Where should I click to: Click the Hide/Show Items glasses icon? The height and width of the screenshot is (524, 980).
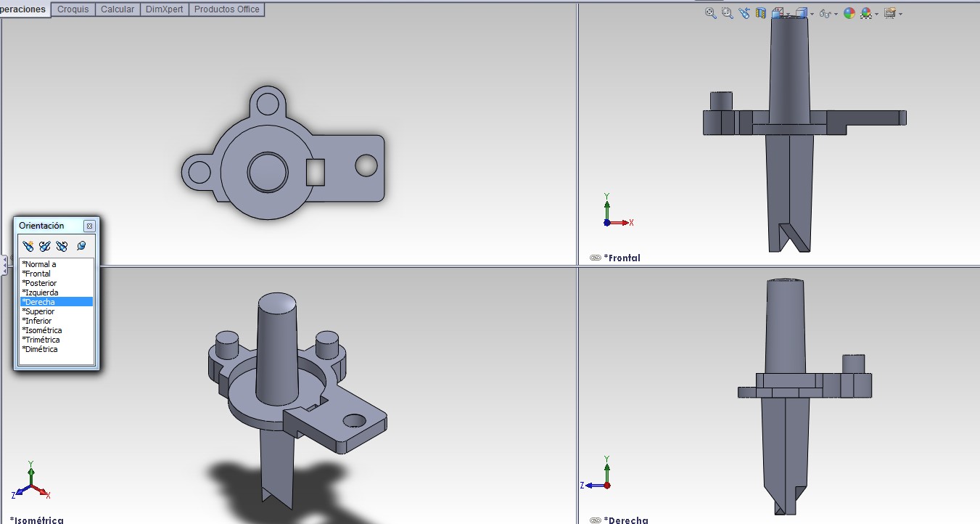[x=824, y=13]
